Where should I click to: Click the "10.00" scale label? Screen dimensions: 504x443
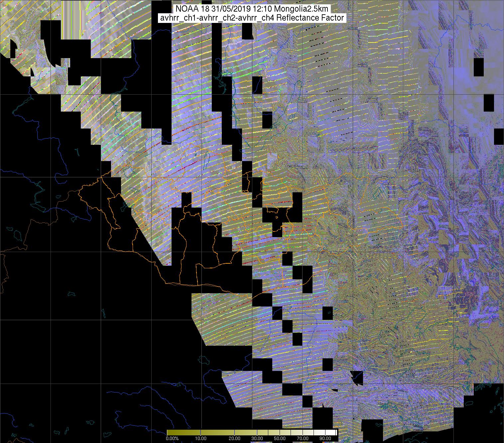201,439
